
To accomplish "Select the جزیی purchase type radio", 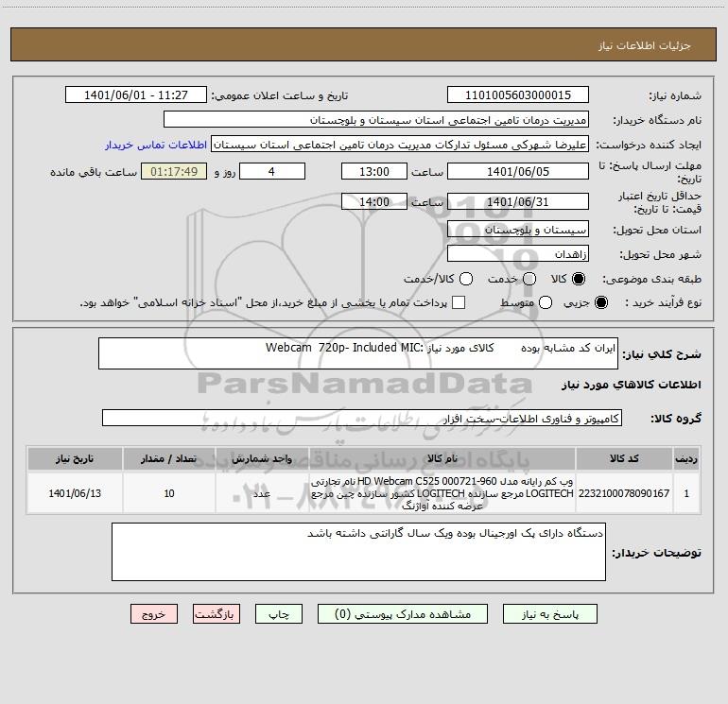I will 600,302.
